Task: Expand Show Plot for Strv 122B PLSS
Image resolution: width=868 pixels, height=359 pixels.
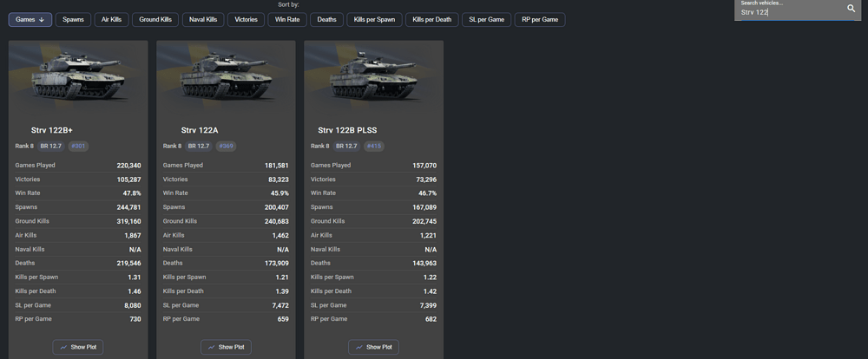Action: (373, 347)
